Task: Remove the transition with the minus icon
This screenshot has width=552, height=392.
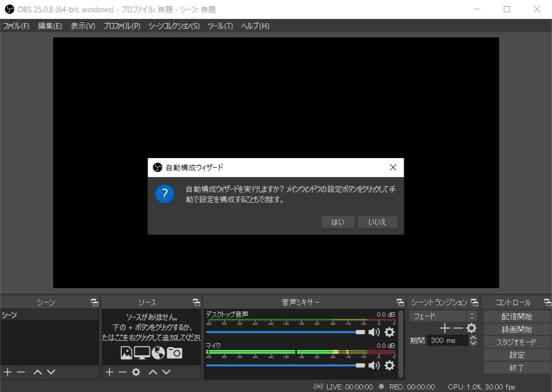Action: [458, 328]
